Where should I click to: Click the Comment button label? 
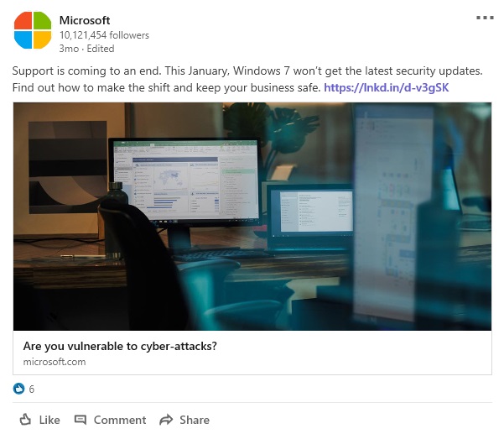point(120,420)
